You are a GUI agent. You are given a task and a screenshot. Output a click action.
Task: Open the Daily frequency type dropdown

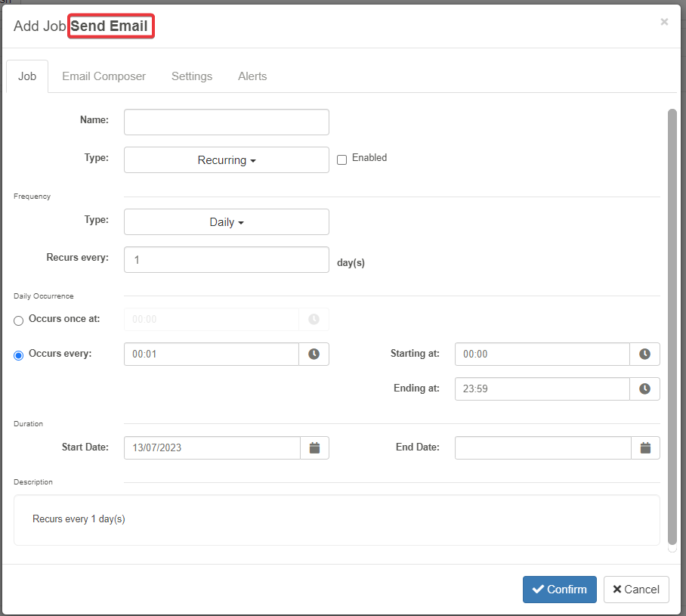(x=227, y=222)
